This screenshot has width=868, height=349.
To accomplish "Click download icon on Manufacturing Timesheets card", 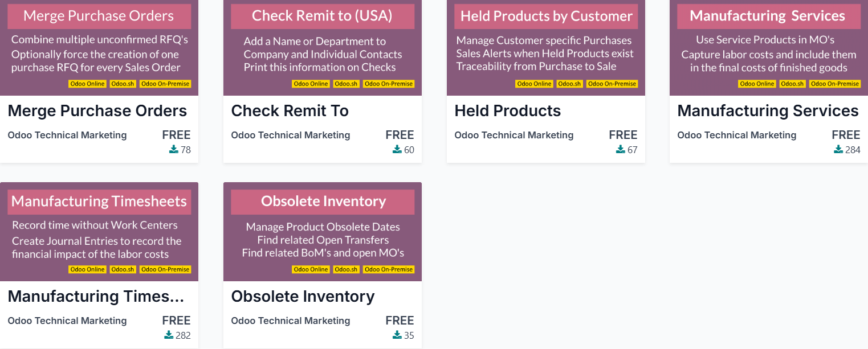I will click(169, 335).
